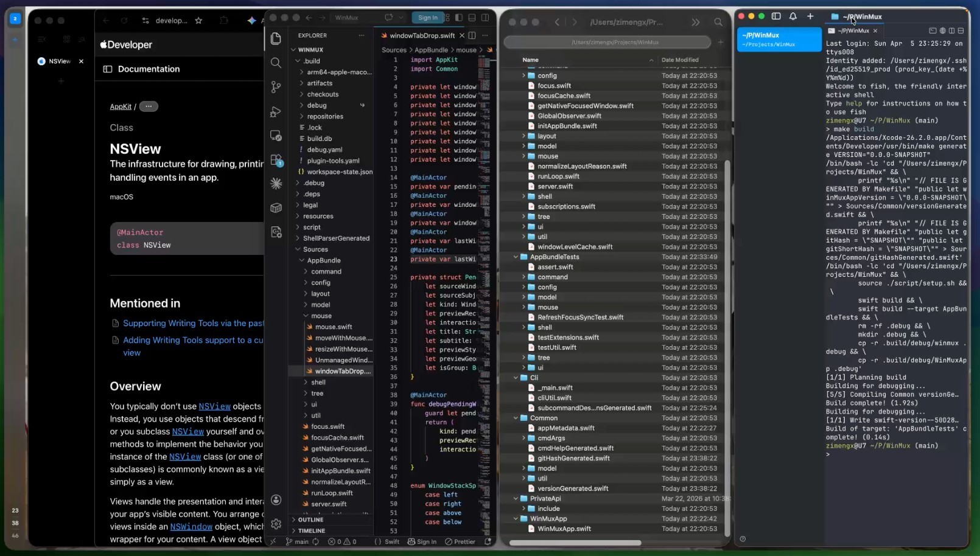
Task: Open editor More Actions ellipsis
Action: tap(485, 35)
